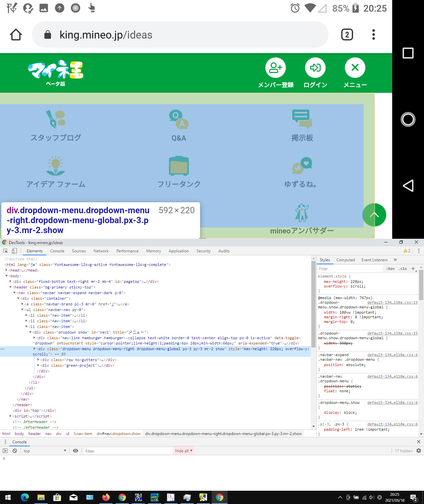Image resolution: width=424 pixels, height=504 pixels.
Task: Click the inspect element picker icon
Action: tap(5, 251)
